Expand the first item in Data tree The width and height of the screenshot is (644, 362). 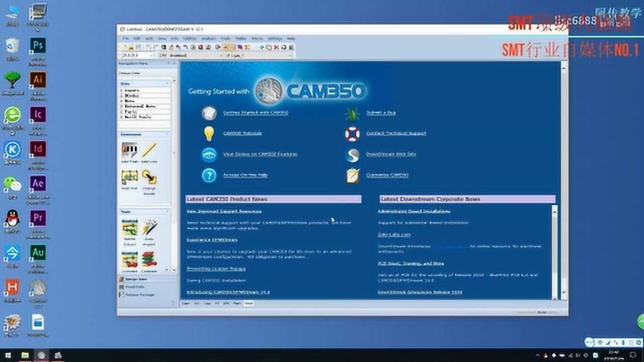tap(122, 90)
